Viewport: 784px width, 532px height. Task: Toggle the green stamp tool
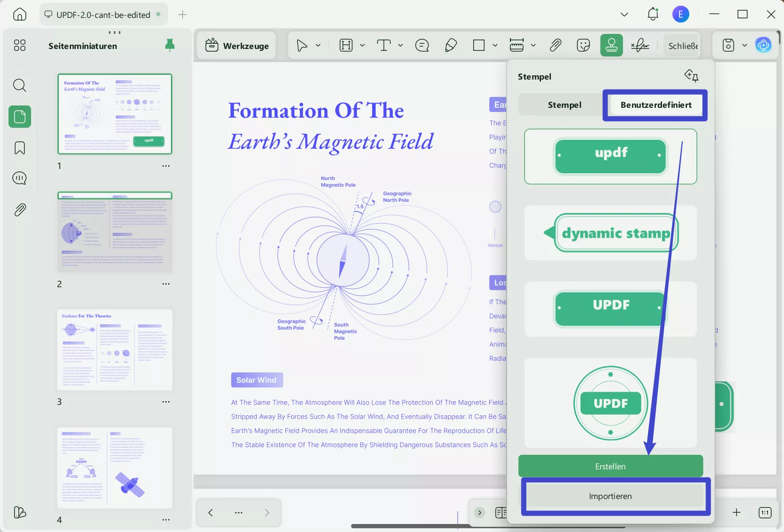[x=612, y=46]
